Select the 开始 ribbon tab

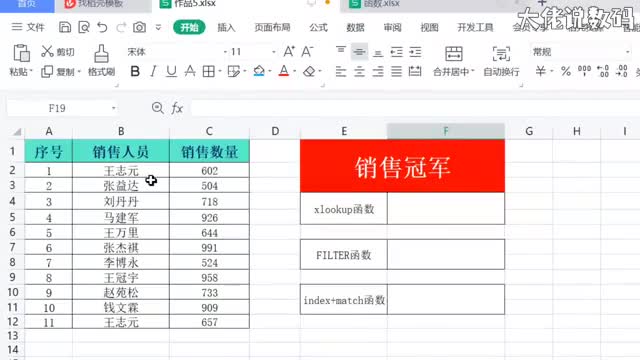[189, 27]
